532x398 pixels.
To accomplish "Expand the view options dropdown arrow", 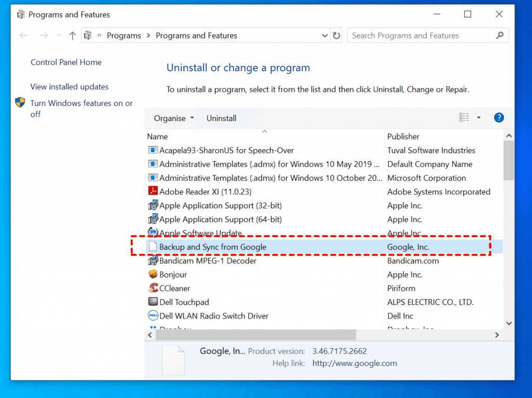I will click(x=478, y=118).
